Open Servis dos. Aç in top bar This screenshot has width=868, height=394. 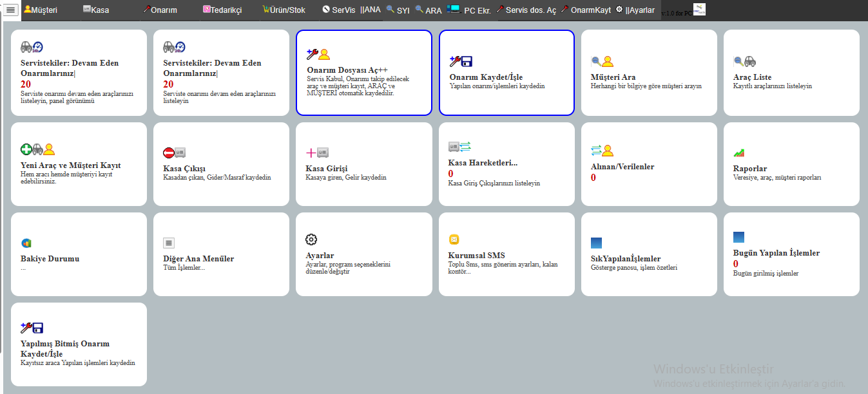[x=526, y=10]
